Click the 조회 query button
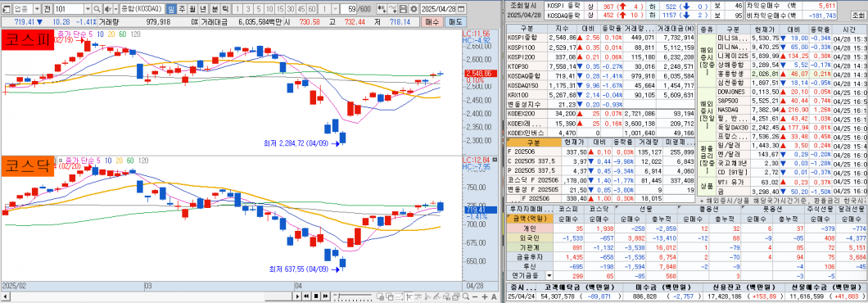The image size is (868, 303). pos(859,15)
